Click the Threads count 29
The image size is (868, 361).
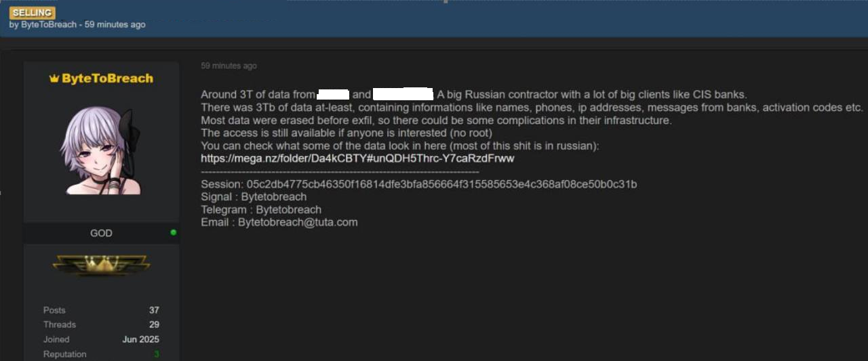tap(154, 324)
